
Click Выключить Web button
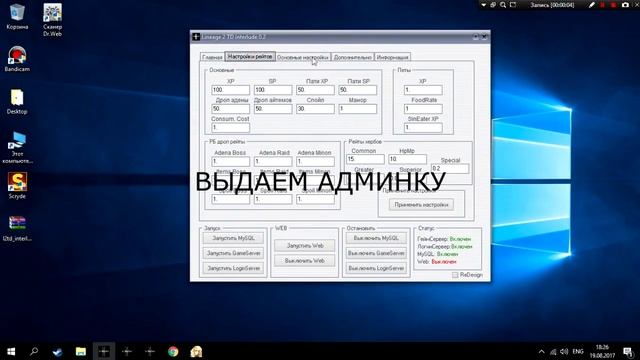coord(304,261)
